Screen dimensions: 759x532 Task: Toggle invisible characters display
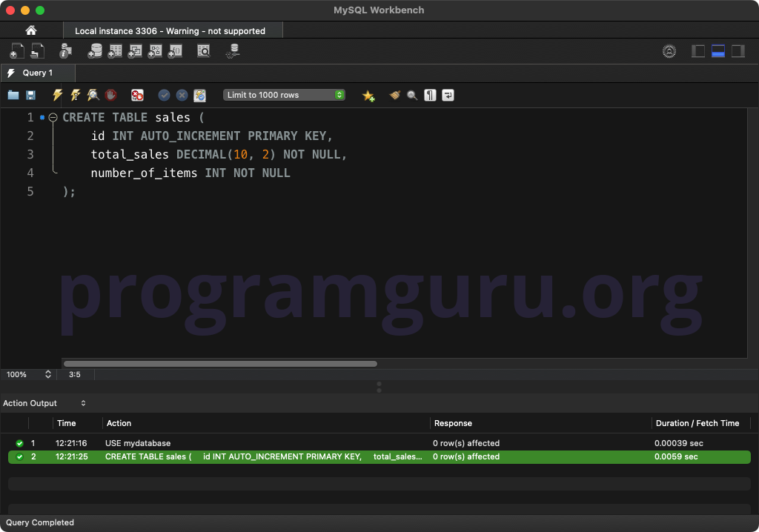[430, 95]
